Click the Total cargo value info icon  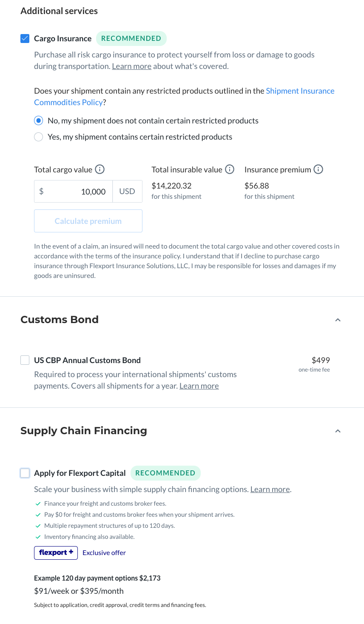coord(100,169)
